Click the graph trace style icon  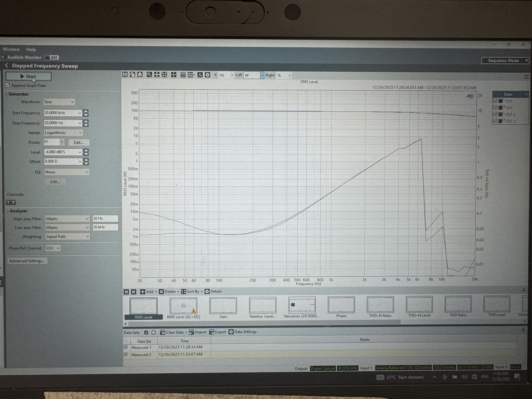click(x=191, y=75)
